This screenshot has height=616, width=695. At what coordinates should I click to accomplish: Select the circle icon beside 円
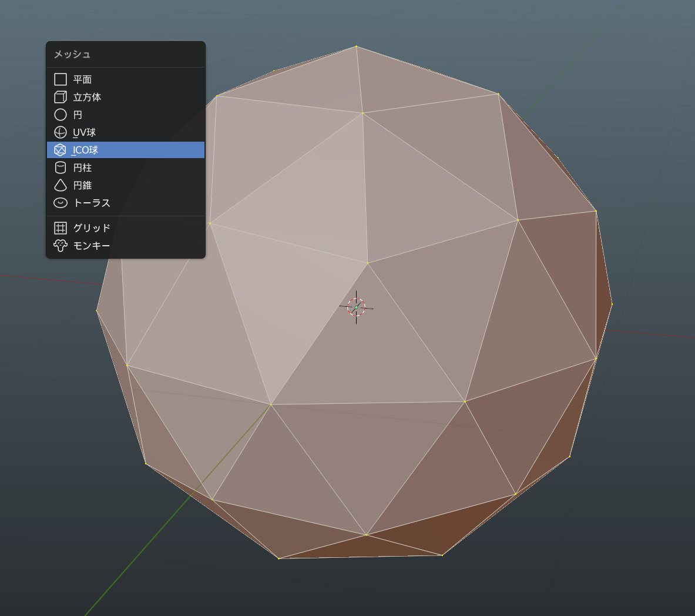click(x=61, y=115)
